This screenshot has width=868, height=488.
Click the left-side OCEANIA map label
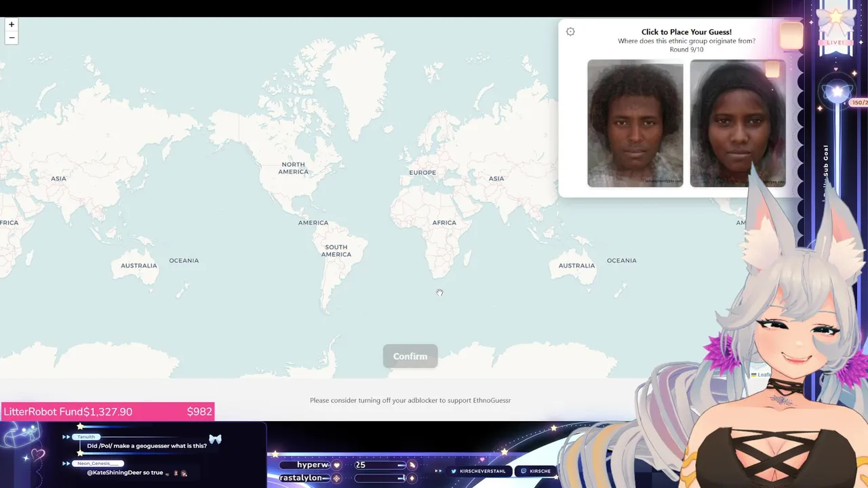point(184,260)
